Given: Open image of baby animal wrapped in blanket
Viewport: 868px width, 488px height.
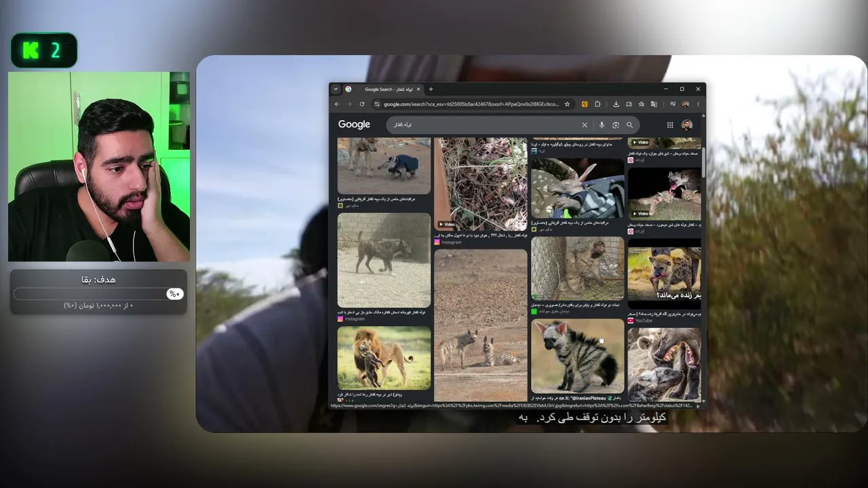Looking at the screenshot, I should 577,188.
